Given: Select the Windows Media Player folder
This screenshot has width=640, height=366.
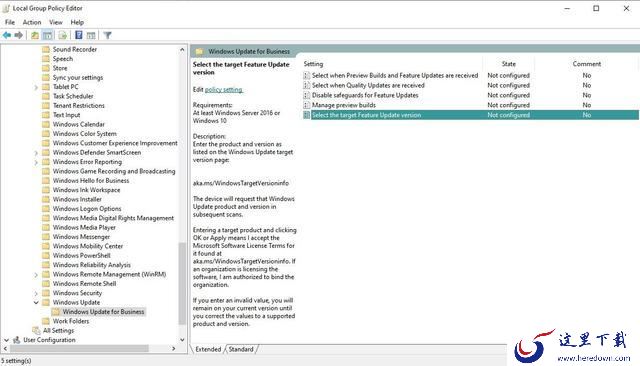Looking at the screenshot, I should [84, 228].
